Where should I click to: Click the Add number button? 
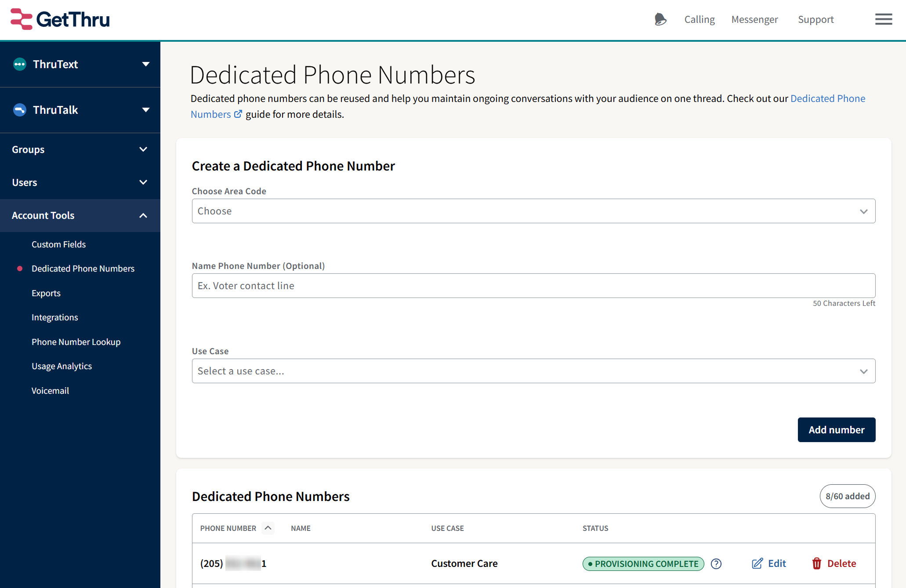pos(836,430)
